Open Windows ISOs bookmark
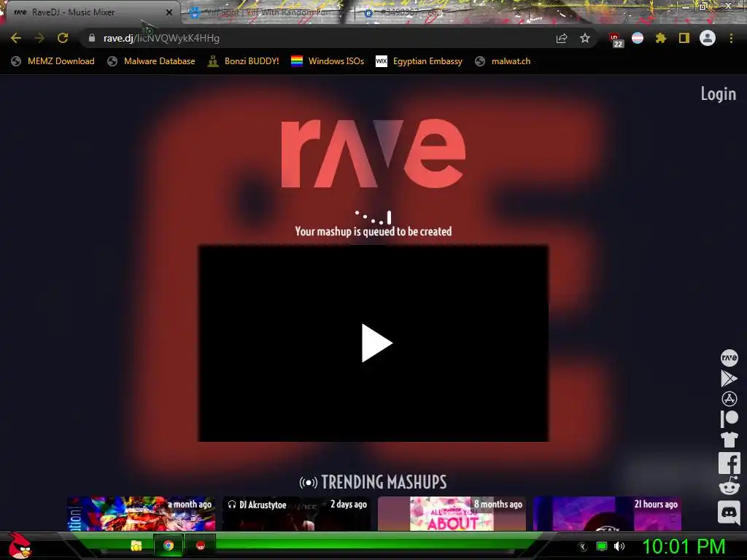747x560 pixels. point(328,61)
